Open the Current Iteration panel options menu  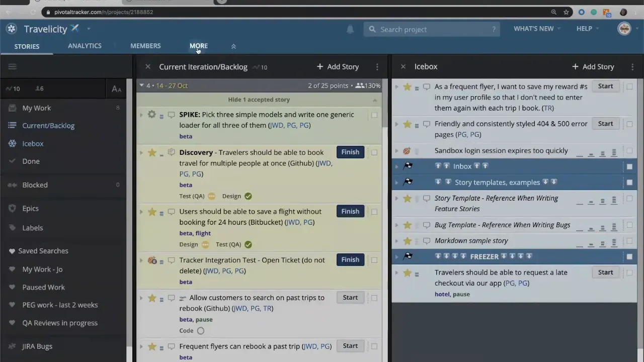pos(377,66)
